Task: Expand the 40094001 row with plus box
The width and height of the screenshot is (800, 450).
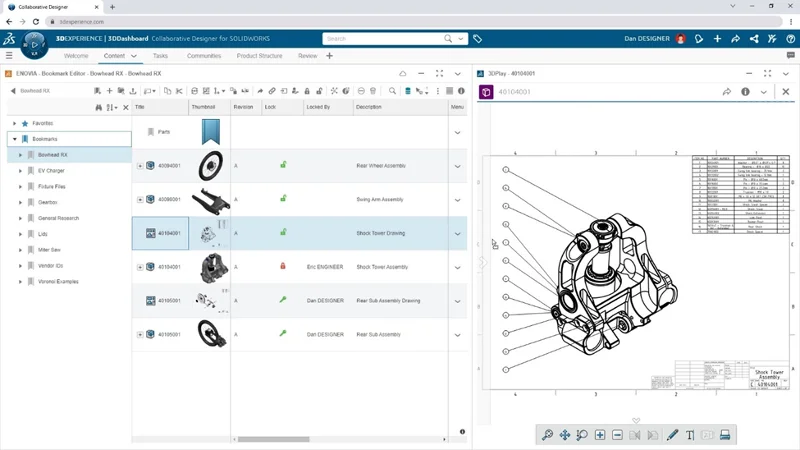Action: pos(140,166)
